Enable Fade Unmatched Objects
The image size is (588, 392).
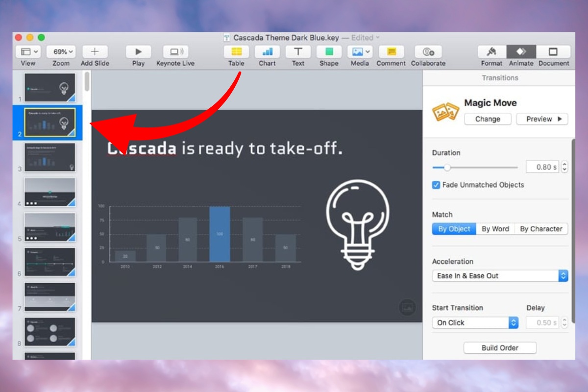(x=436, y=185)
